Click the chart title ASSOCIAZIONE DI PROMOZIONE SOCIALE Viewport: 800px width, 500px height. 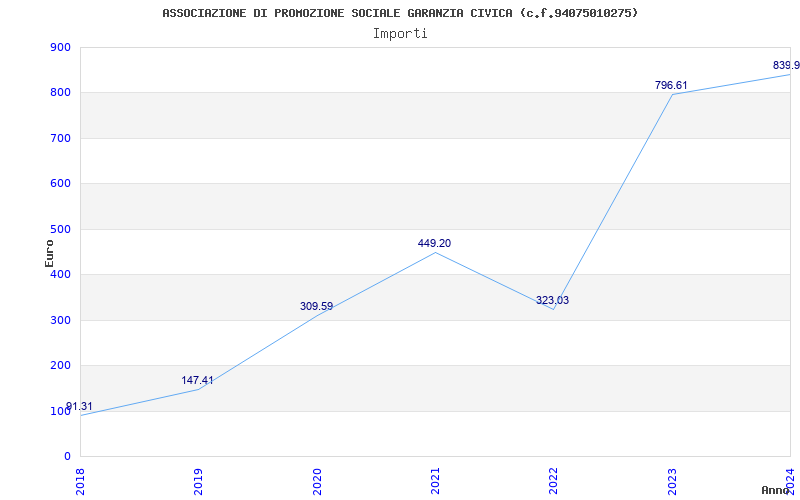[400, 13]
